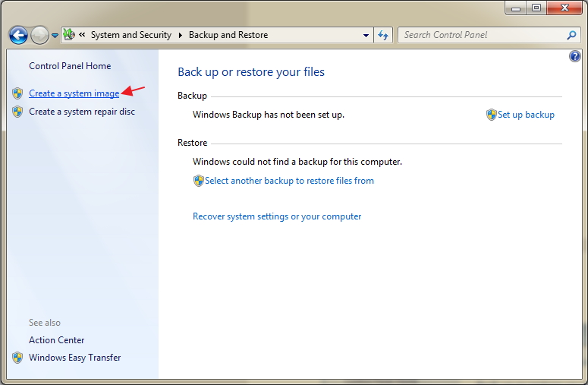Click shield icon beside Create a system image

pyautogui.click(x=17, y=93)
